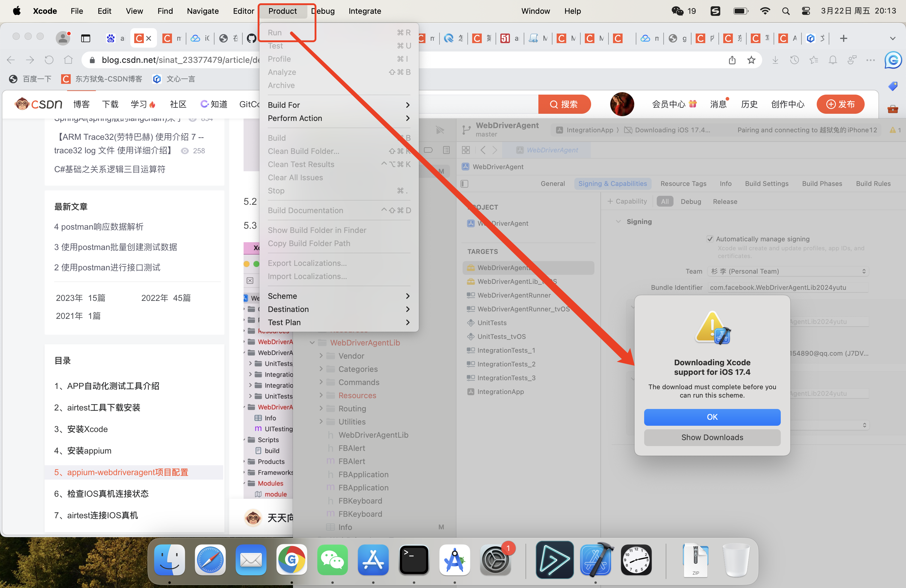Open 百度一下 bookmark
Screen dimensions: 906x588
click(x=30, y=79)
